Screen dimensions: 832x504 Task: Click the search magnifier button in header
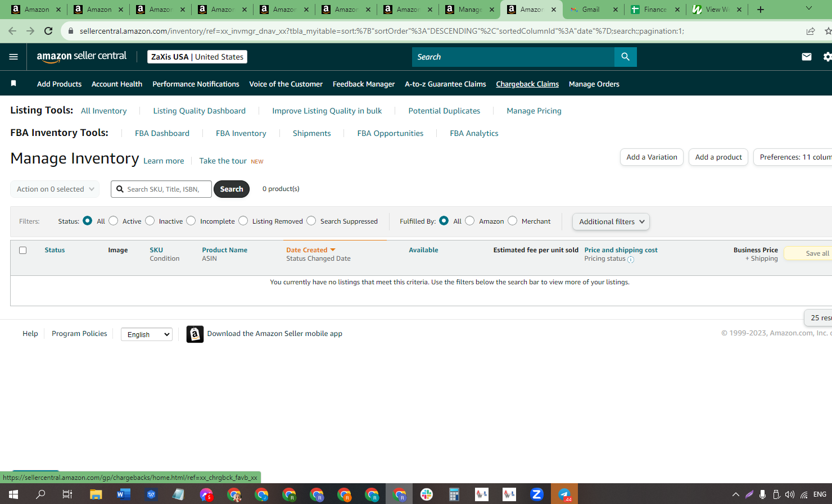click(625, 57)
